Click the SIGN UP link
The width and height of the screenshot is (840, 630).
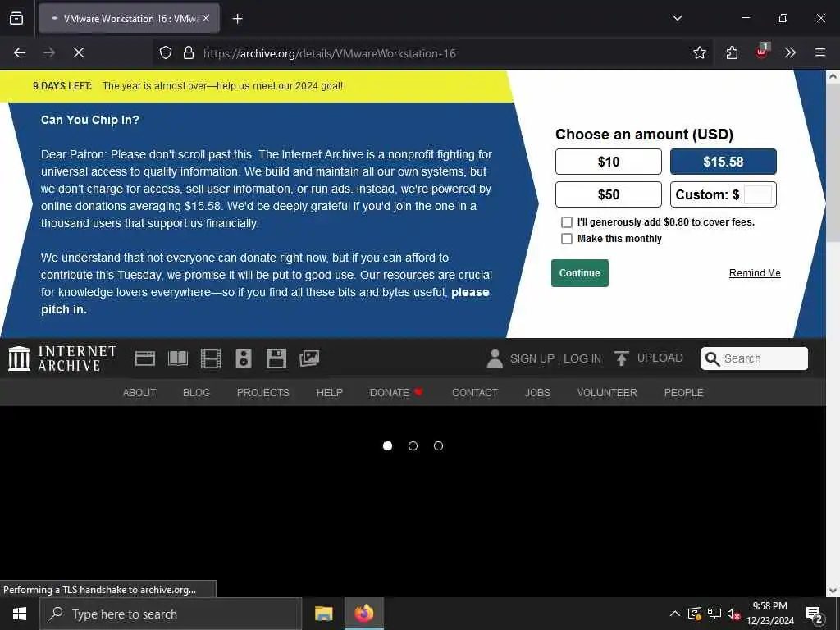(532, 358)
